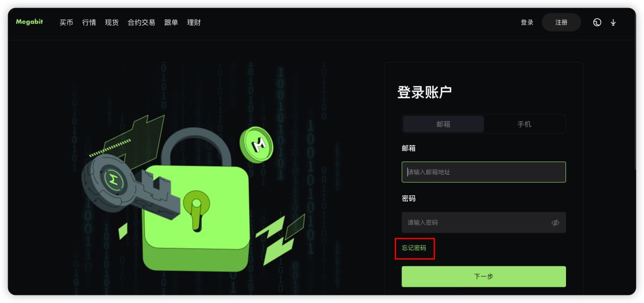The image size is (644, 303).
Task: Select the 邮箱 login tab
Action: (x=443, y=124)
